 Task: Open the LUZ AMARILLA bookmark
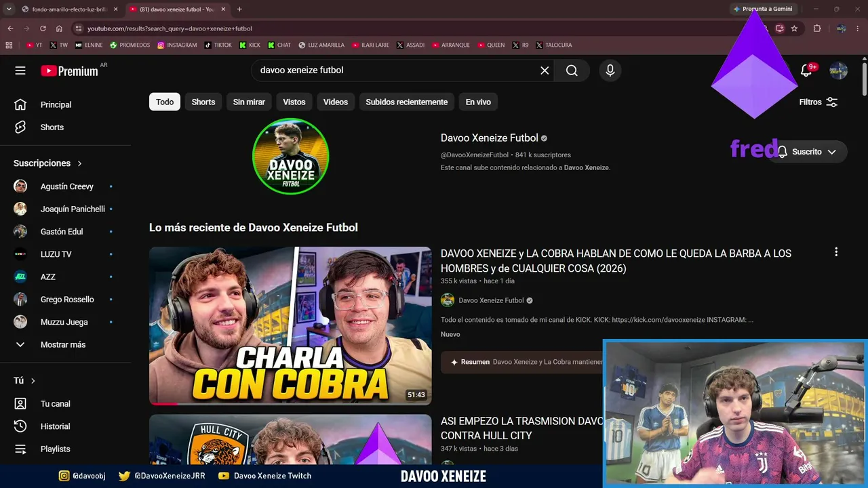pos(321,45)
